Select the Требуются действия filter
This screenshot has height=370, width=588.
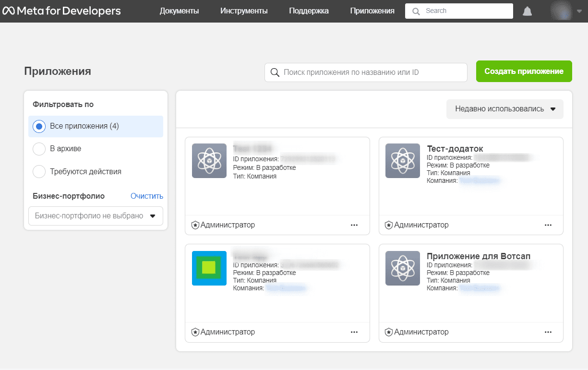tap(96, 171)
